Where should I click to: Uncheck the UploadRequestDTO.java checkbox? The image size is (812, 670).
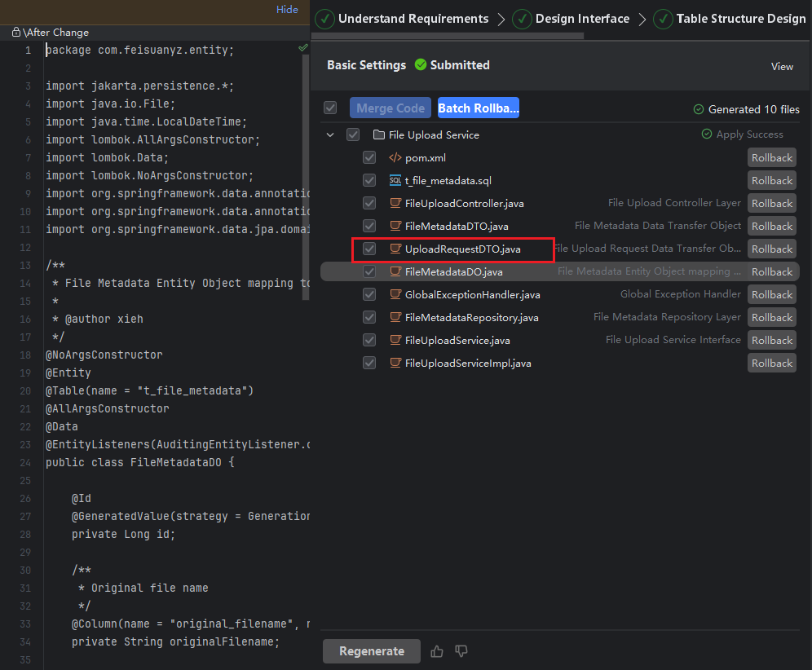pos(369,249)
